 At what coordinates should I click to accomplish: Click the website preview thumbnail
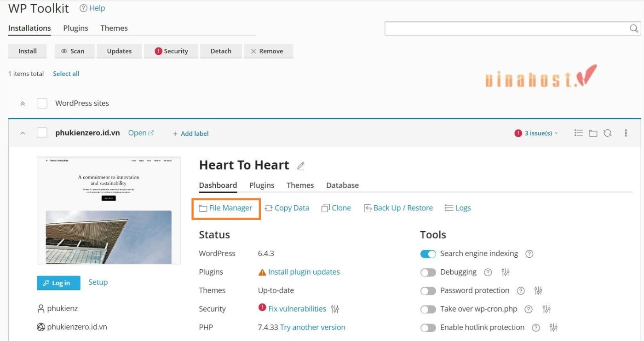tap(109, 211)
